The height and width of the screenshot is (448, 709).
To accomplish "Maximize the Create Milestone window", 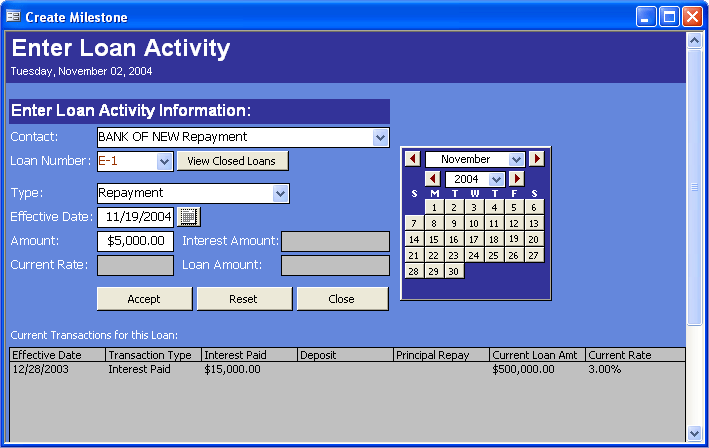I will click(669, 17).
